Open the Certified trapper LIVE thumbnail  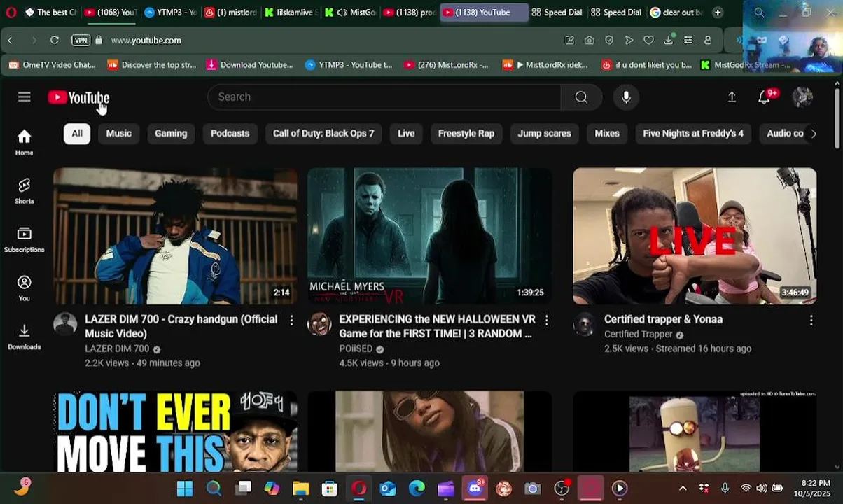695,236
